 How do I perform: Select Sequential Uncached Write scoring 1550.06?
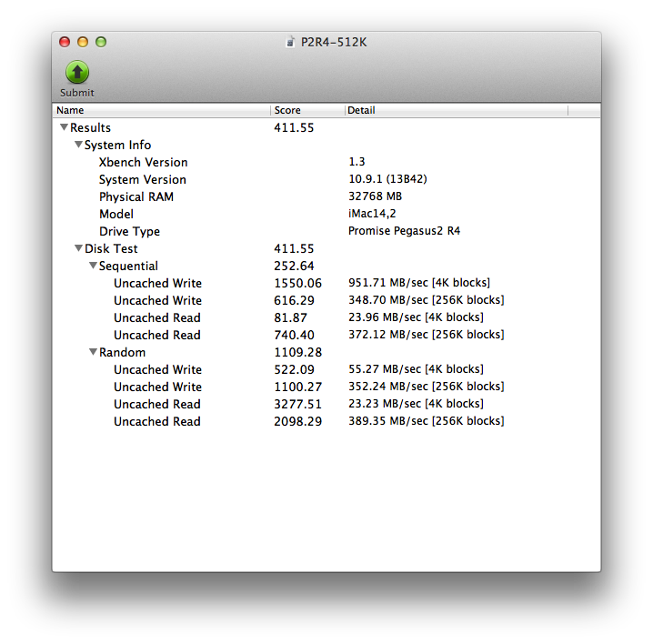pyautogui.click(x=326, y=283)
